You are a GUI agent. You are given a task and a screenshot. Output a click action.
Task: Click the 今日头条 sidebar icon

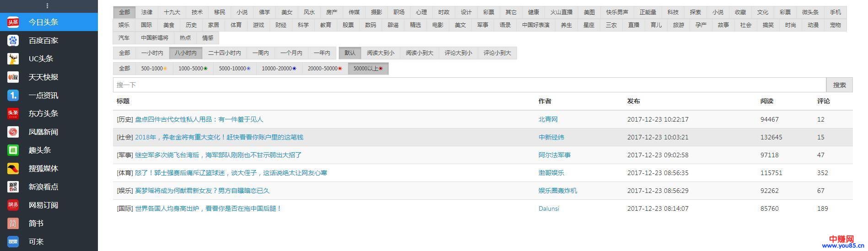[x=13, y=22]
